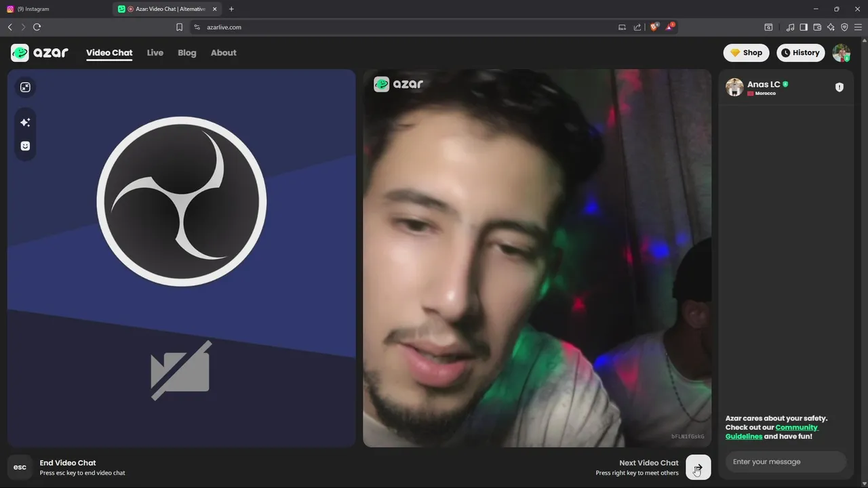Image resolution: width=868 pixels, height=488 pixels.
Task: Report user via shield icon
Action: [840, 87]
